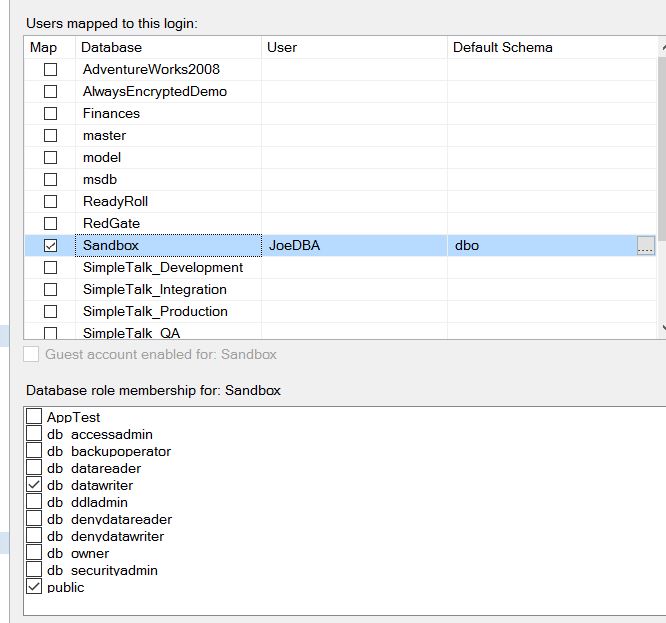
Task: Check the db_securityadmin role checkbox
Action: (x=35, y=570)
